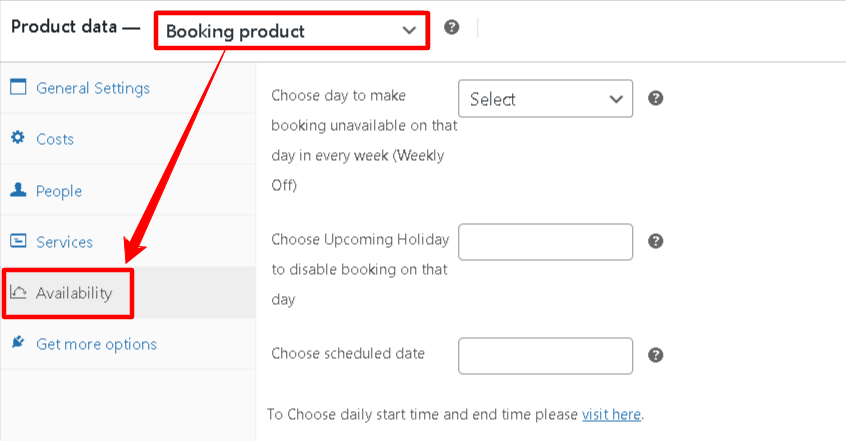Open the Booking product type dropdown
The height and width of the screenshot is (441, 846).
click(x=291, y=31)
